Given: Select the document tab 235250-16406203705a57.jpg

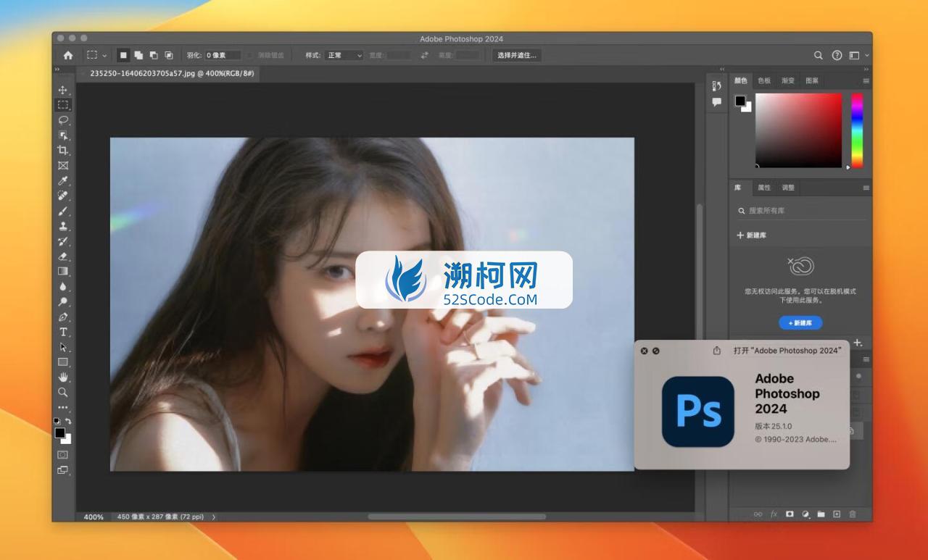Looking at the screenshot, I should click(170, 73).
